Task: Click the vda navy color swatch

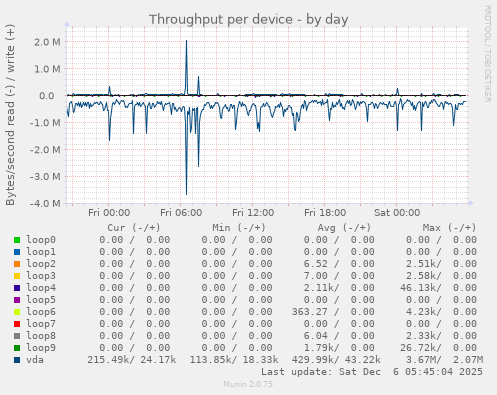Action: coord(17,360)
